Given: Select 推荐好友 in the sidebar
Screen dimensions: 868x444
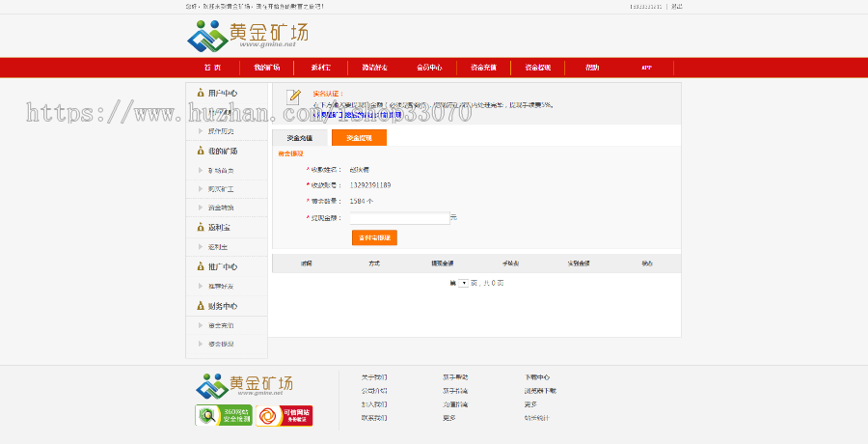Looking at the screenshot, I should coord(221,286).
